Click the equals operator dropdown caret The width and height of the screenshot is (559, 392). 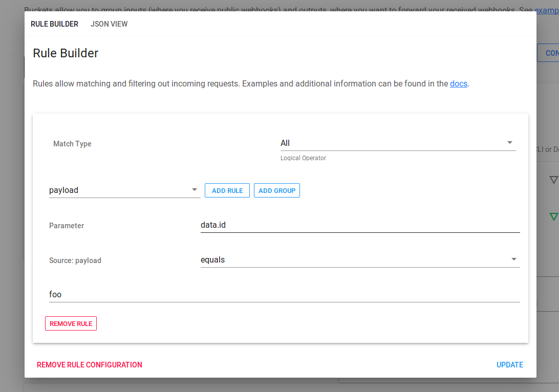[513, 259]
